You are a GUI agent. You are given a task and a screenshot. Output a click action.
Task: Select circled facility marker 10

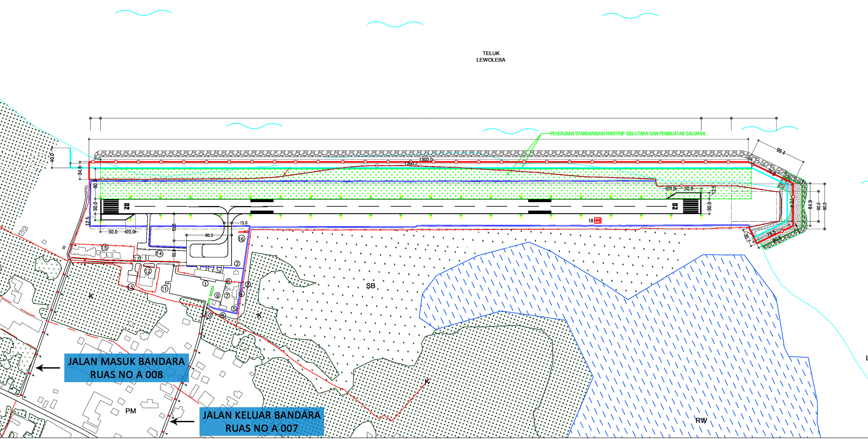pos(209,315)
